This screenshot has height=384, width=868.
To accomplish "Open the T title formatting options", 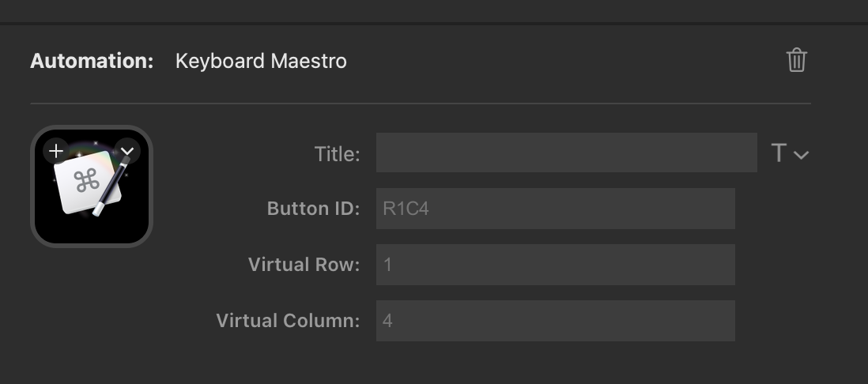I will (779, 152).
